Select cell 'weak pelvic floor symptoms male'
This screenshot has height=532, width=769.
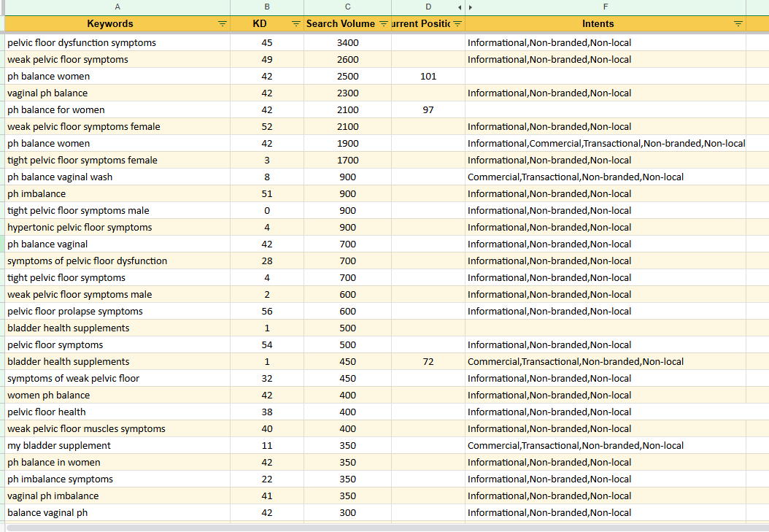coord(117,295)
